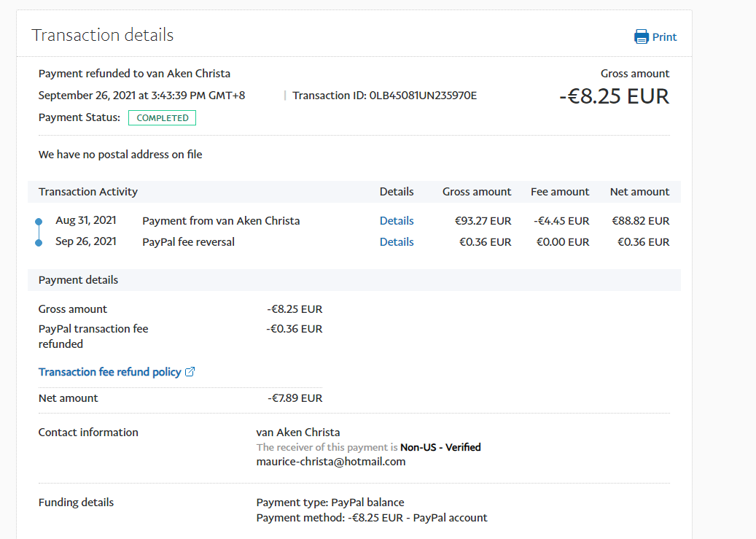Viewport: 756px width, 539px height.
Task: Select the Payment from van Aken Christa entry
Action: 221,221
